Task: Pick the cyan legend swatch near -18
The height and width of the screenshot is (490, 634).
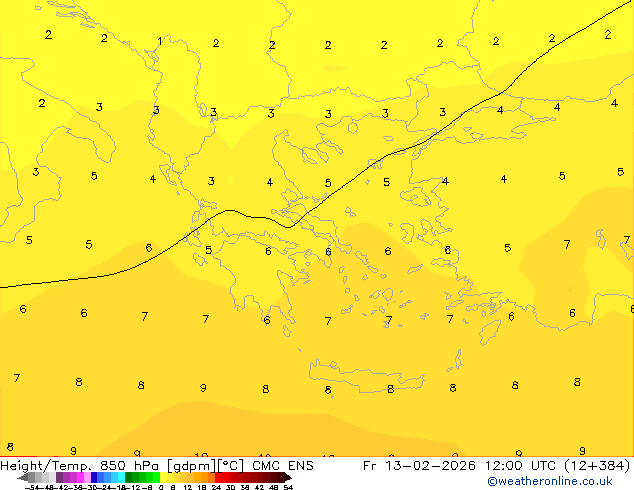Action: click(x=121, y=477)
